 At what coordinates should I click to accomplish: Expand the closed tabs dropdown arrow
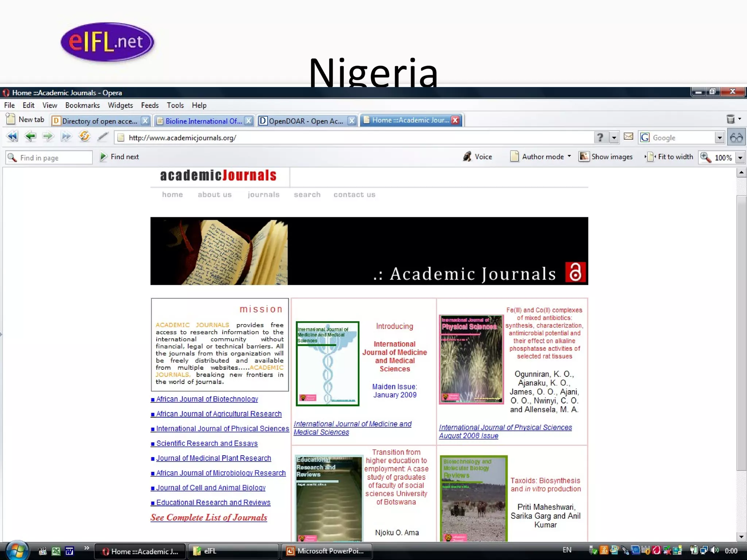pos(740,119)
